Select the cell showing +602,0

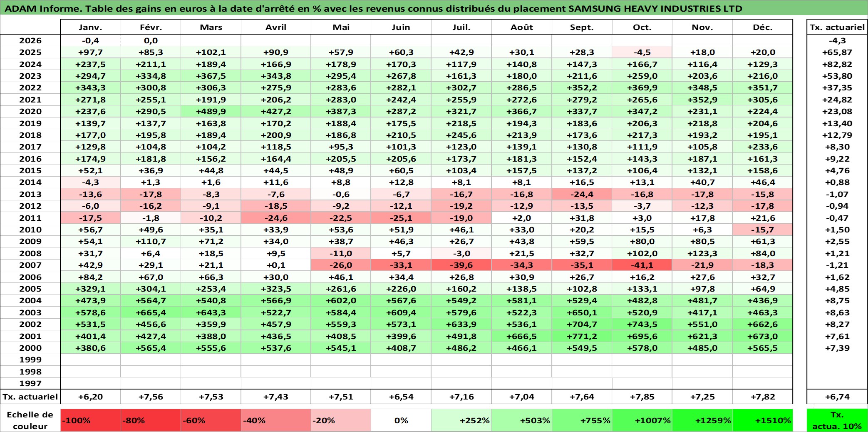click(x=341, y=300)
